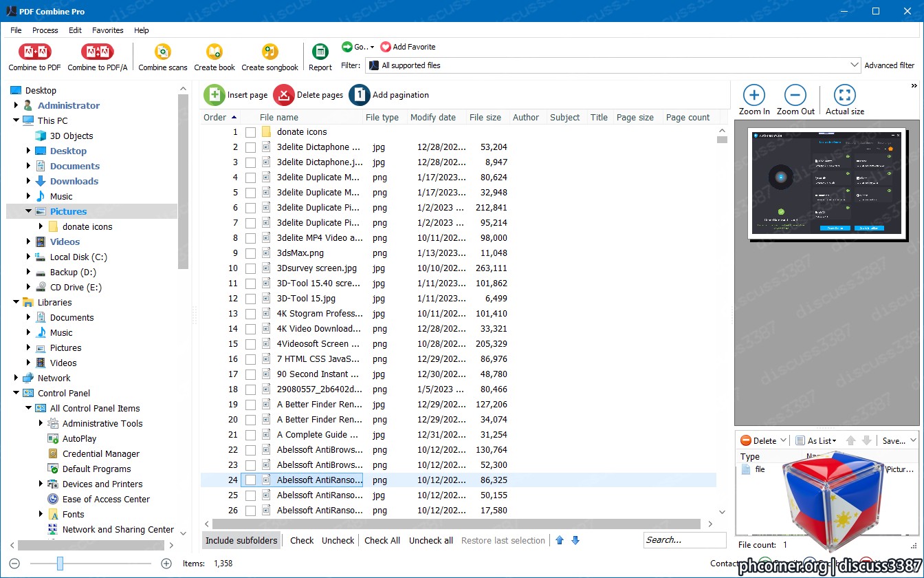Move selected file down with blue arrow
The image size is (924, 578).
click(575, 540)
